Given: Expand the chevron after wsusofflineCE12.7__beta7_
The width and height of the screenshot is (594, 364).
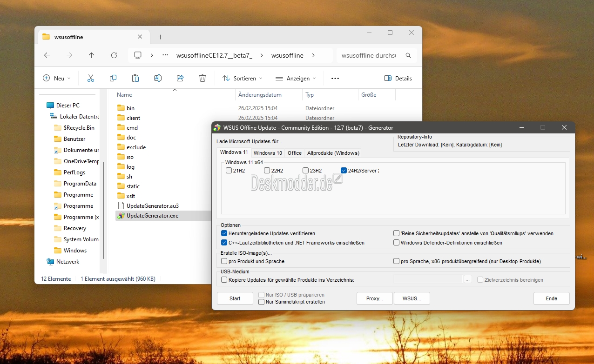Looking at the screenshot, I should pos(262,55).
